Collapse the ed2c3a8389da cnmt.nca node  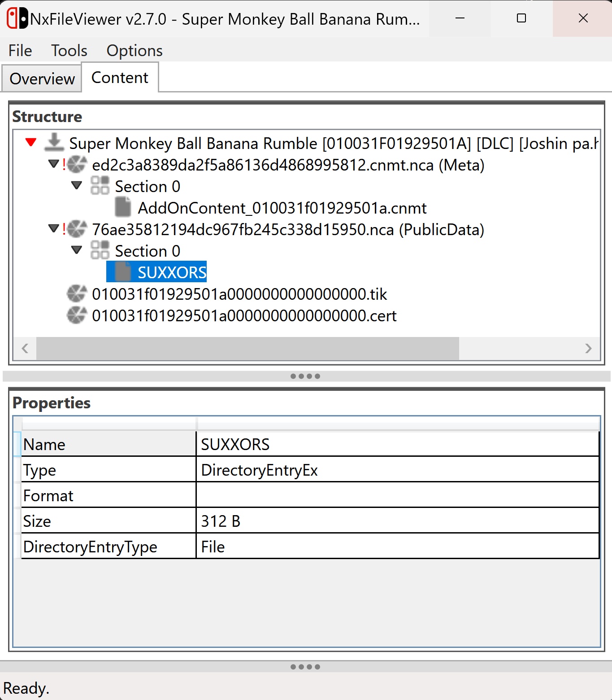click(x=54, y=164)
